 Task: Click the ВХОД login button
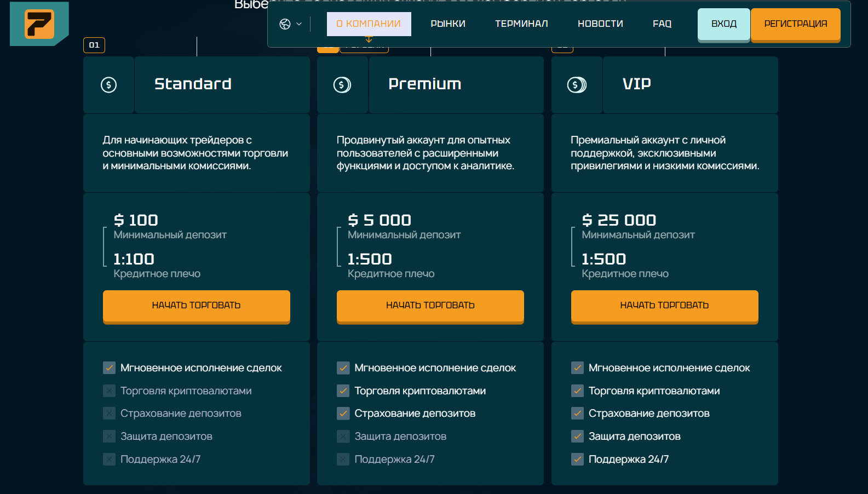[724, 24]
